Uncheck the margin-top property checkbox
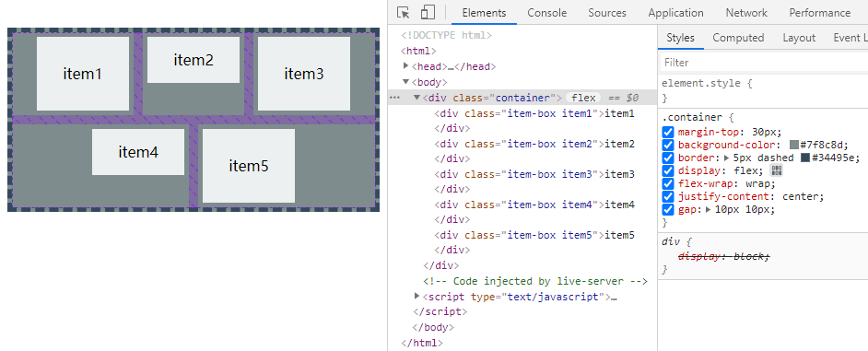Image resolution: width=868 pixels, height=351 pixels. pyautogui.click(x=668, y=133)
